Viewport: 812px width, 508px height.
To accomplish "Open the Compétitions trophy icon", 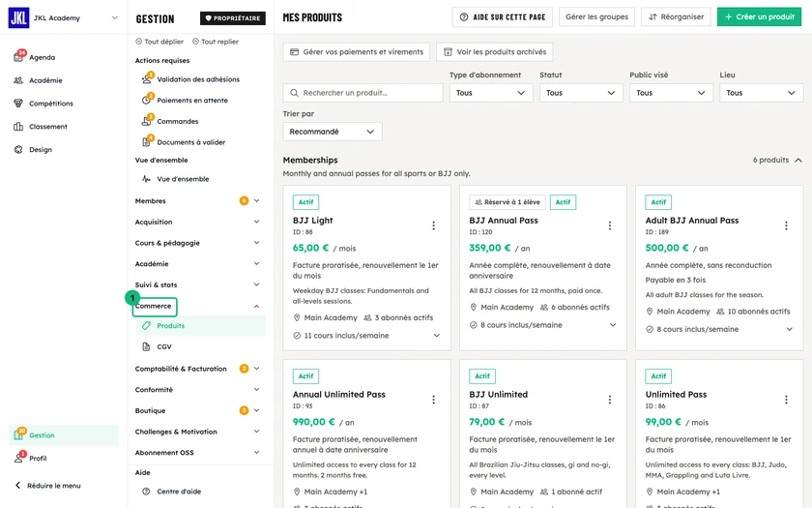I will [18, 104].
